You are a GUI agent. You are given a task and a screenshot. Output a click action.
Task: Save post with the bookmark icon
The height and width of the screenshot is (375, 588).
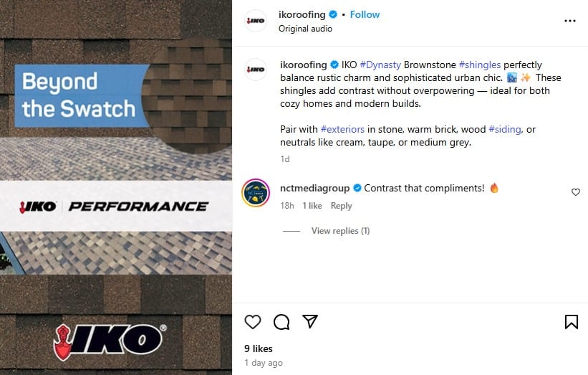pyautogui.click(x=571, y=322)
